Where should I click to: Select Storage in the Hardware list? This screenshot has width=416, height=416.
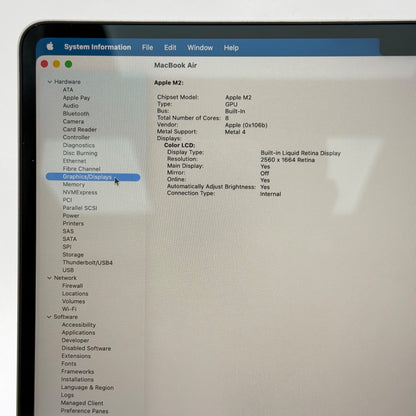(73, 255)
